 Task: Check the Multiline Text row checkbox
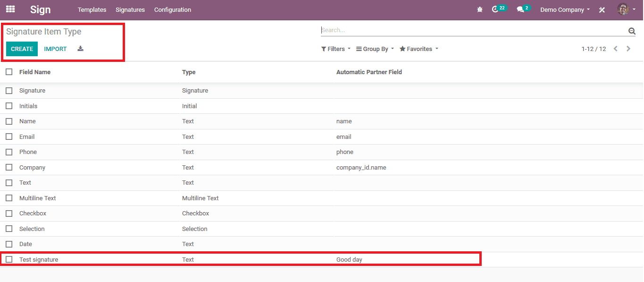9,198
